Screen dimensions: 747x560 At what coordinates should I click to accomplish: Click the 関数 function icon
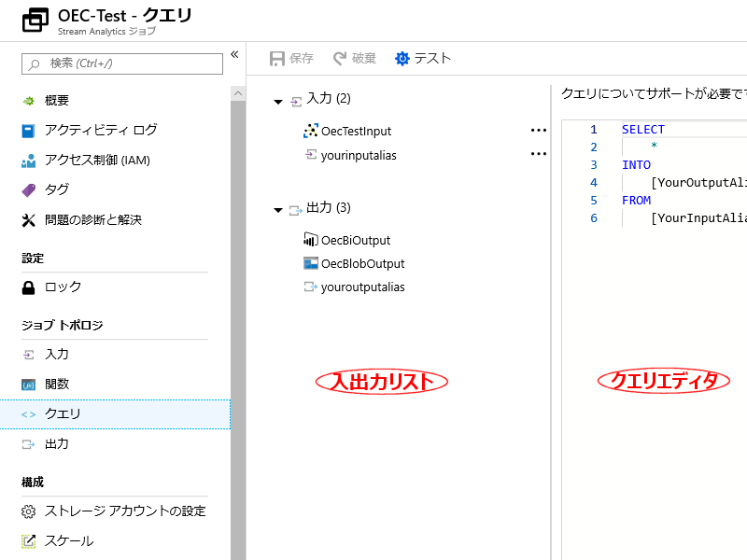pyautogui.click(x=29, y=385)
